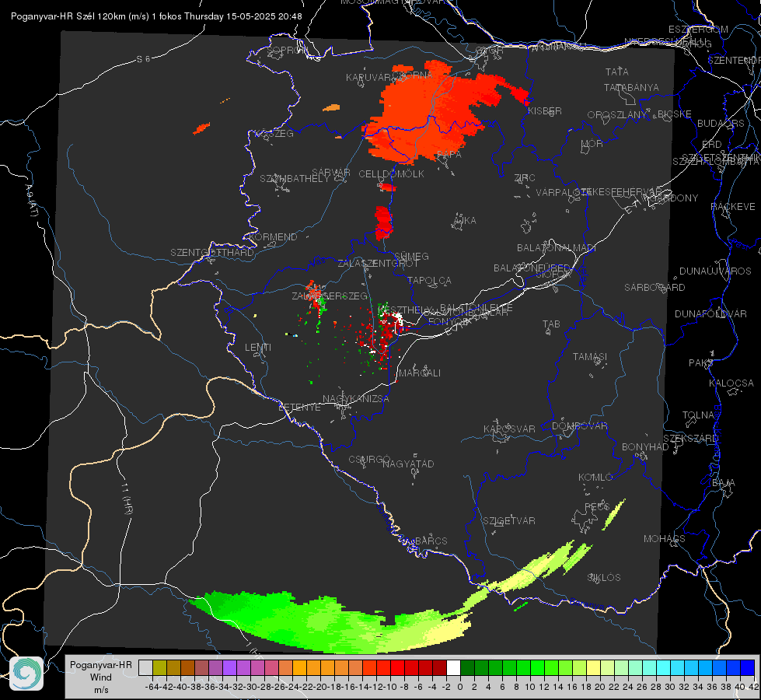Click the SÜMEG town label
Screen dimensions: 761x700
411,257
